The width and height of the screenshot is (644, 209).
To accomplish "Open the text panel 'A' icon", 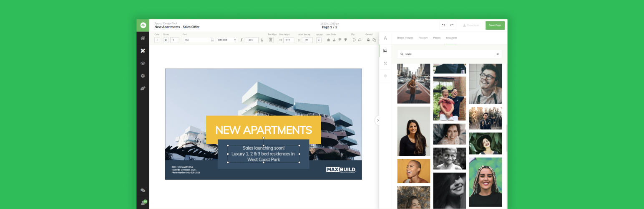I will [385, 38].
